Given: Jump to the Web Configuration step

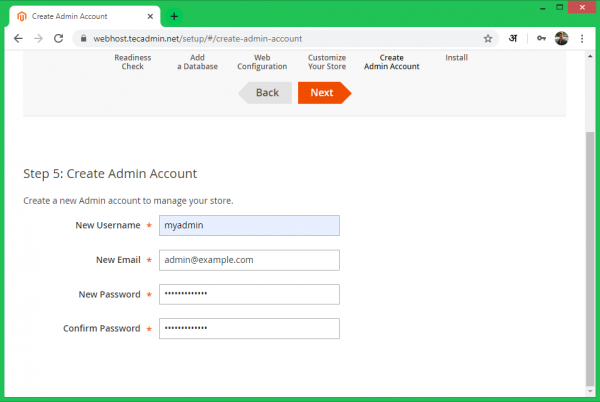Looking at the screenshot, I should click(x=262, y=62).
